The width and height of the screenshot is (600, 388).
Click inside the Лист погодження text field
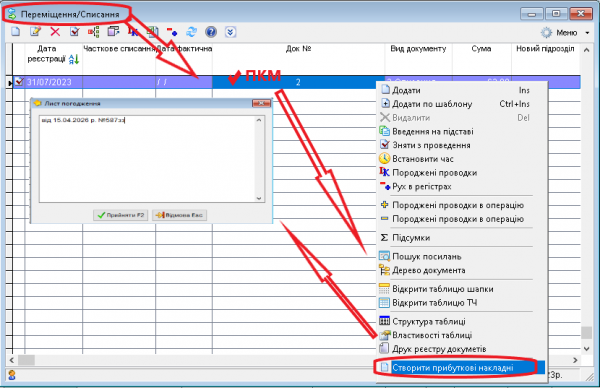tap(147, 159)
